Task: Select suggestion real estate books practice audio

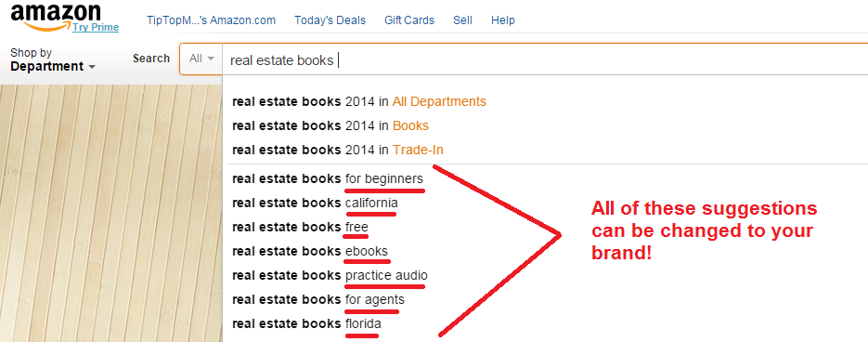Action: (x=330, y=275)
